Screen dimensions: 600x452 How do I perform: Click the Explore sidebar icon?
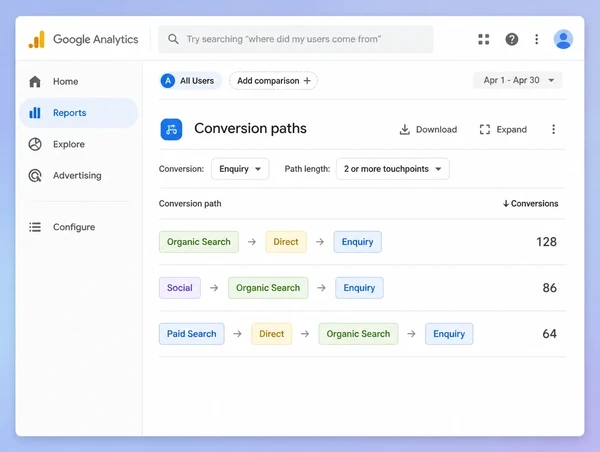tap(35, 144)
